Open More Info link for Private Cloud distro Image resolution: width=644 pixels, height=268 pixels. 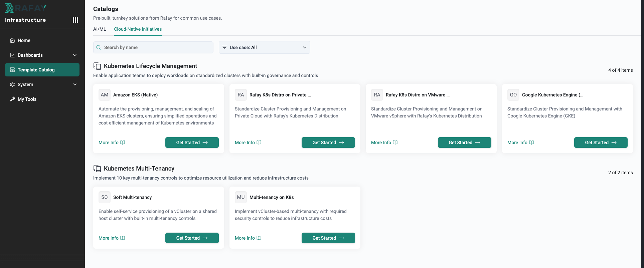[248, 143]
